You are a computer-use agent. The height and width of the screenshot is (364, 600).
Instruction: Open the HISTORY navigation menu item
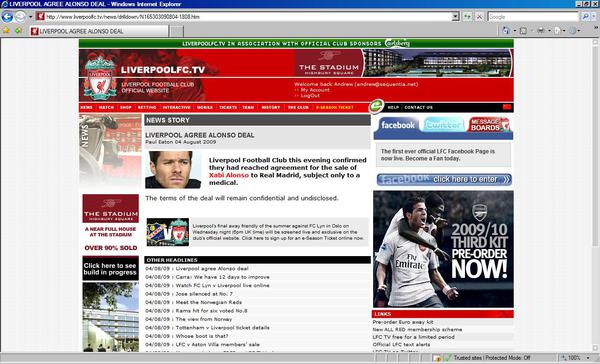(x=271, y=108)
